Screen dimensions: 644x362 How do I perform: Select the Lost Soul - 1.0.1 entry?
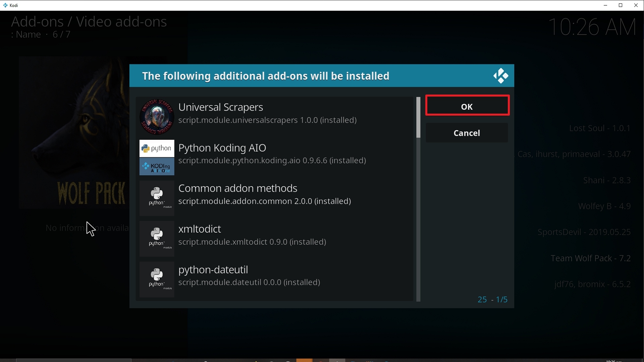point(600,128)
